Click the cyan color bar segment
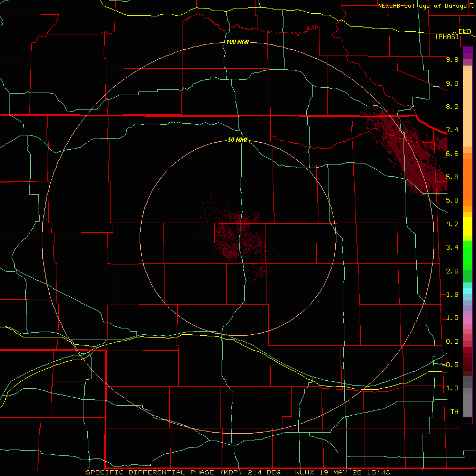 click(467, 291)
